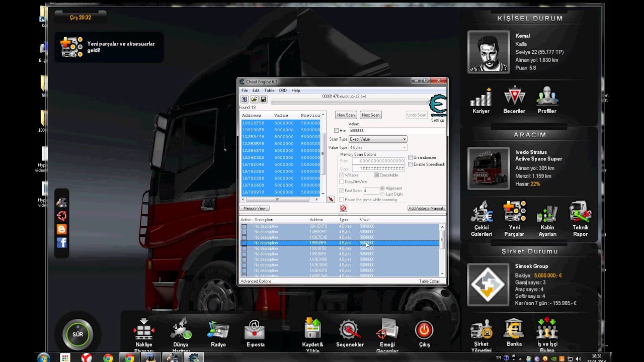Click the New Scan button
The image size is (644, 362).
point(346,115)
